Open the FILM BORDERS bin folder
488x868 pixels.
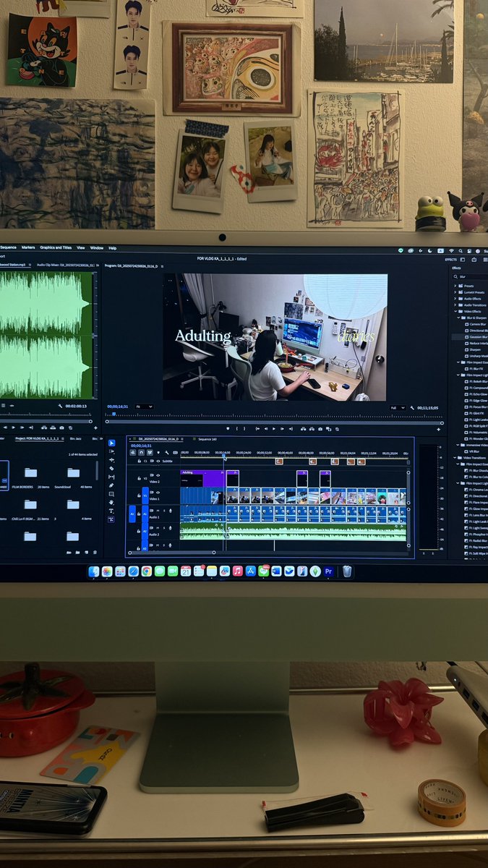pos(30,472)
